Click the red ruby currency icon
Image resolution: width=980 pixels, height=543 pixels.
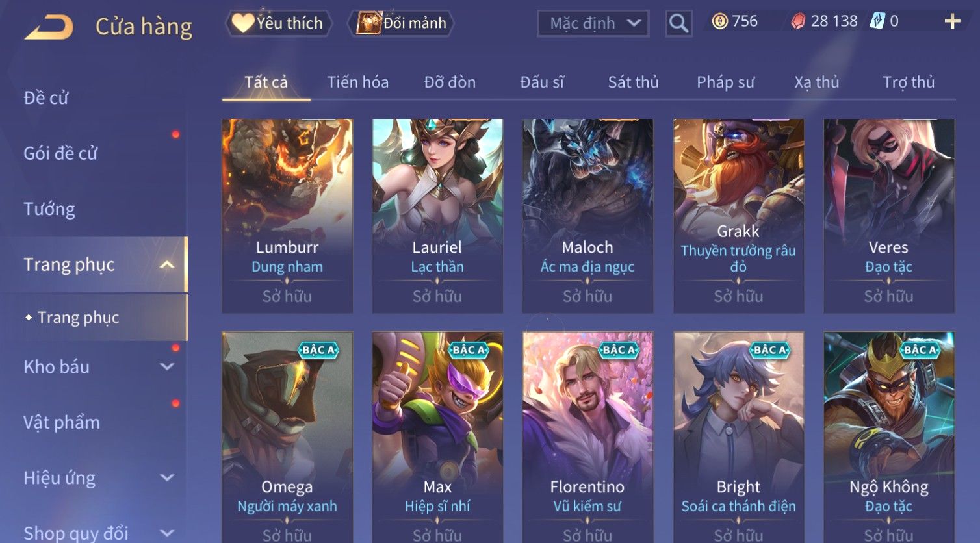tap(798, 21)
